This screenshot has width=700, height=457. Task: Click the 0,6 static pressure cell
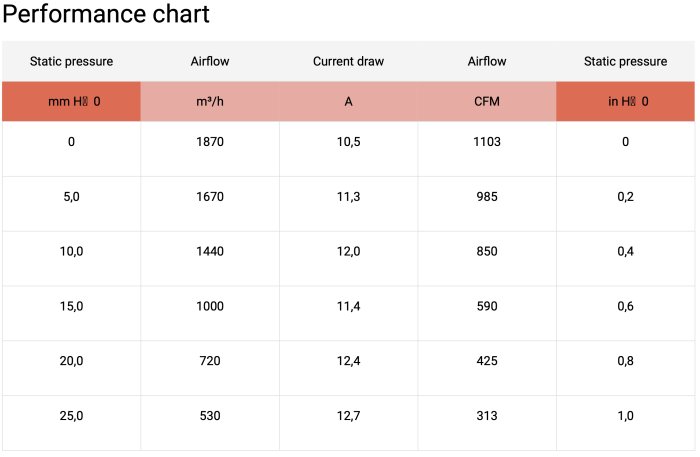625,306
